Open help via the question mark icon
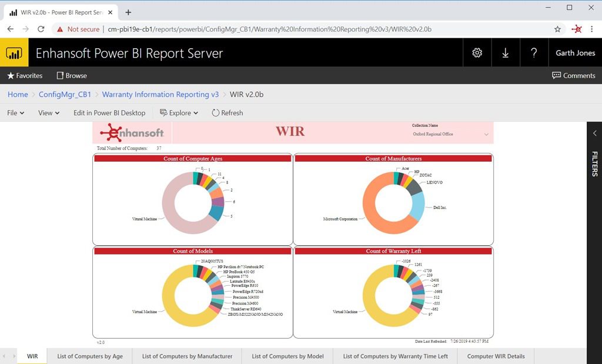The width and height of the screenshot is (602, 364). (534, 52)
